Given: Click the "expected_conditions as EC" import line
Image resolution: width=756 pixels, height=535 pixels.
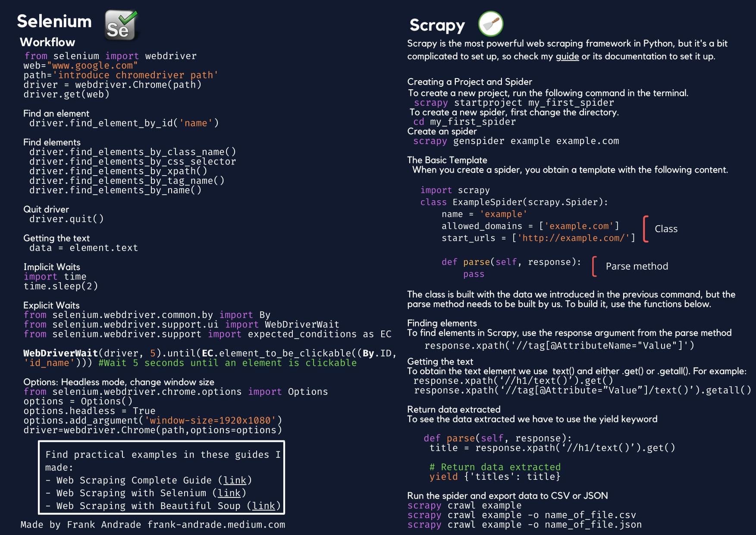Looking at the screenshot, I should (x=207, y=334).
